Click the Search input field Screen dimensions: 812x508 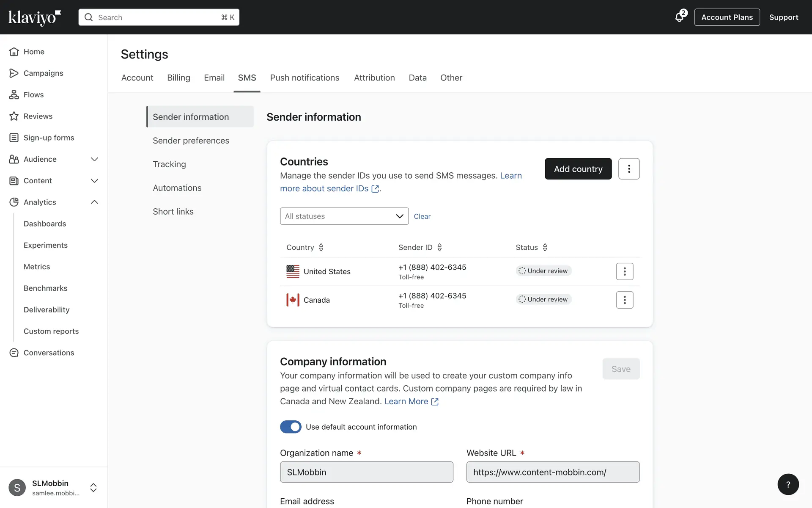[x=159, y=17]
